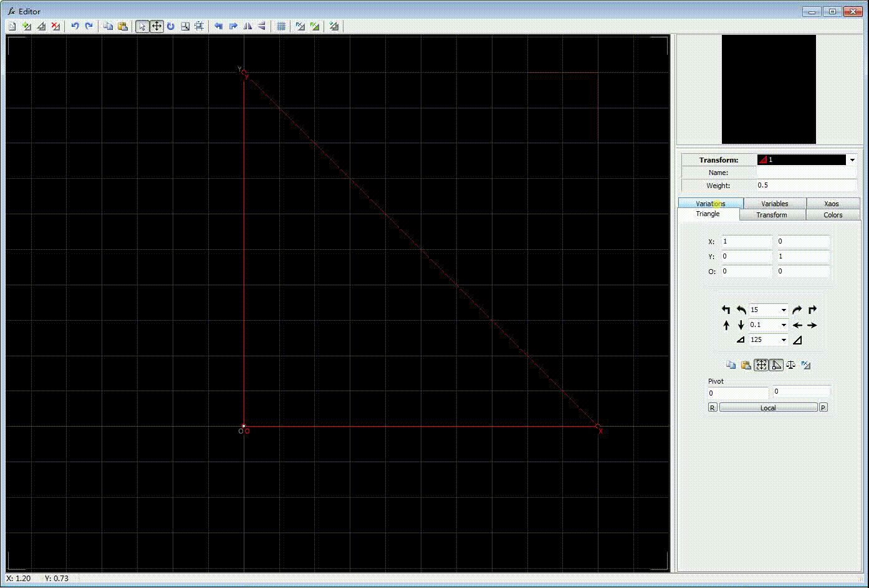Screen dimensions: 869x588
Task: Click the O point first coordinate field
Action: 747,271
